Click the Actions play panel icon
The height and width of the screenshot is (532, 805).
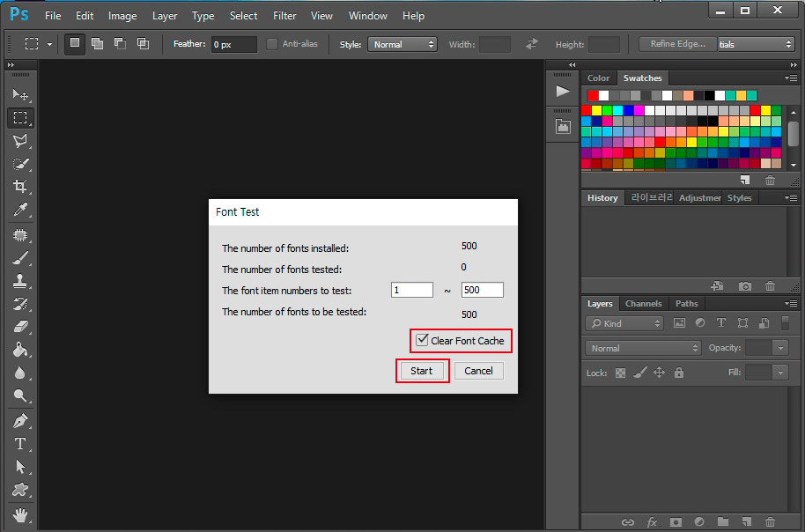[563, 92]
